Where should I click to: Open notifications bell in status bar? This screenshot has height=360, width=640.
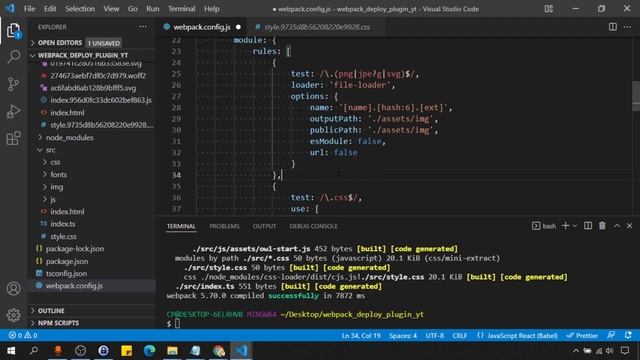point(628,335)
